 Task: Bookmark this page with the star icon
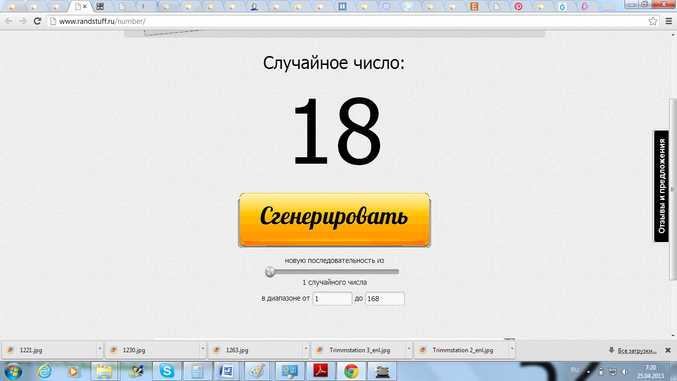[x=653, y=21]
